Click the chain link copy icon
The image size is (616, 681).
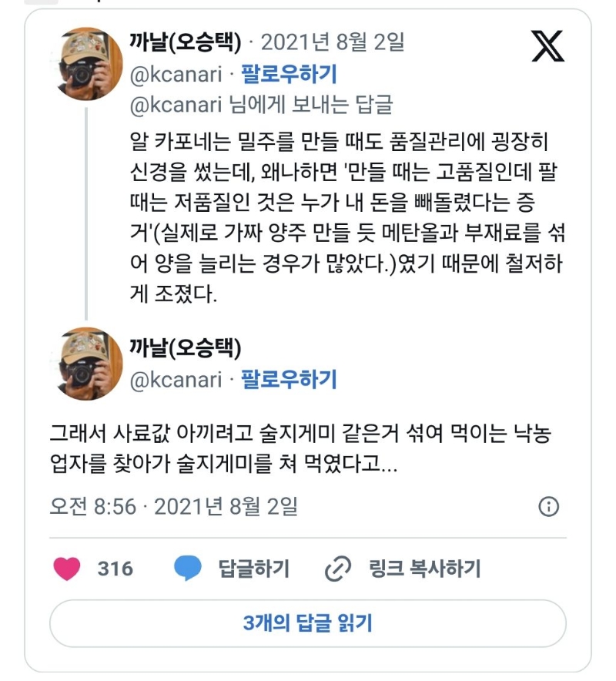pos(337,569)
